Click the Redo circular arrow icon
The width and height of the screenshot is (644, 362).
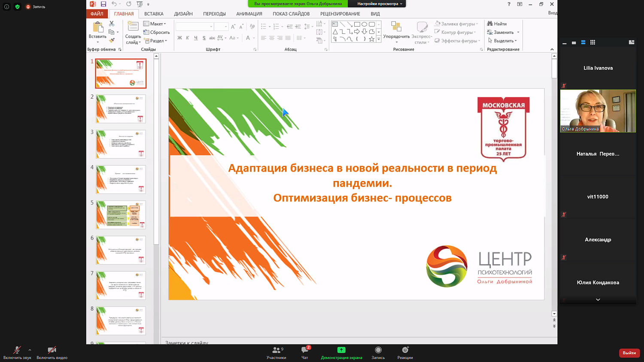coord(129,4)
